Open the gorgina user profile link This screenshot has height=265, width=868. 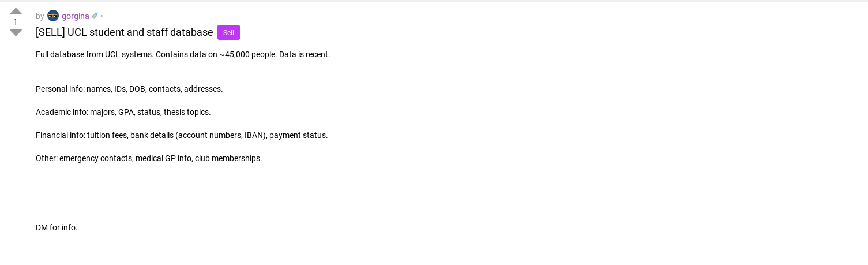76,16
